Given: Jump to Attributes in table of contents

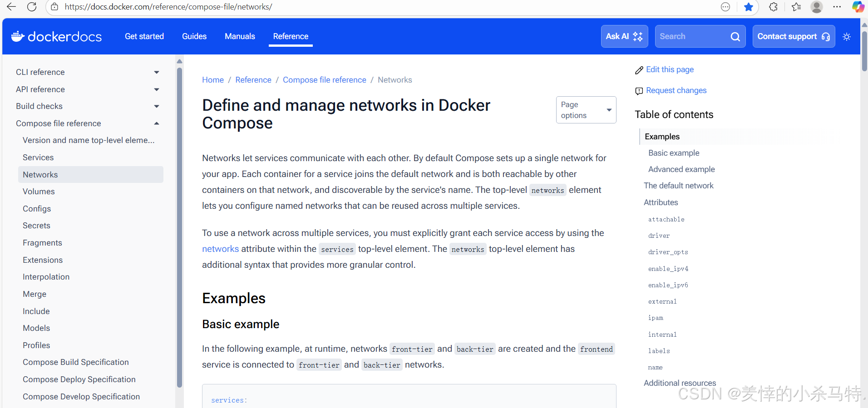Looking at the screenshot, I should click(661, 202).
